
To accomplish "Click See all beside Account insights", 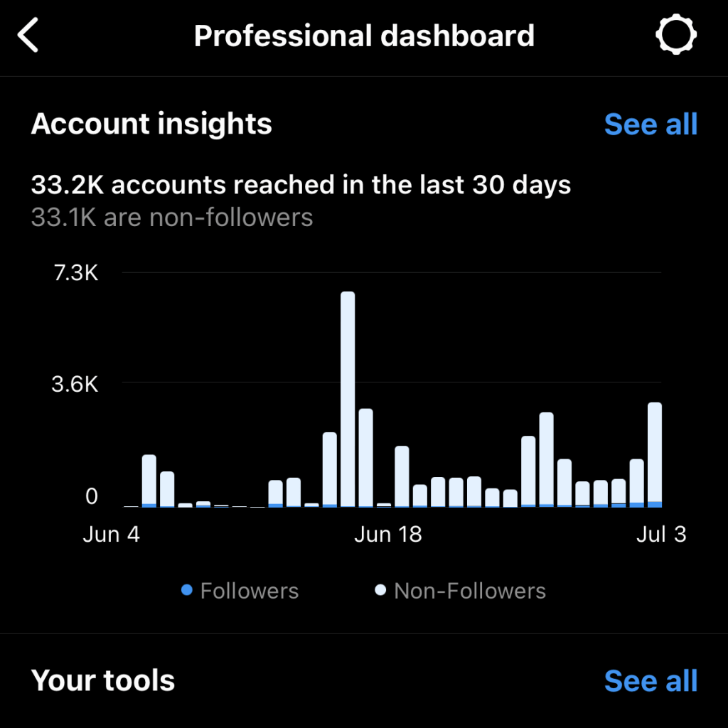I will tap(651, 124).
